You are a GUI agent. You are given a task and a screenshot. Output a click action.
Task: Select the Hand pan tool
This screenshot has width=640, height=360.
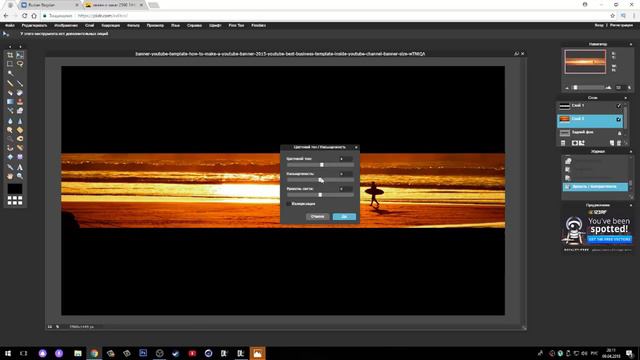click(10, 176)
